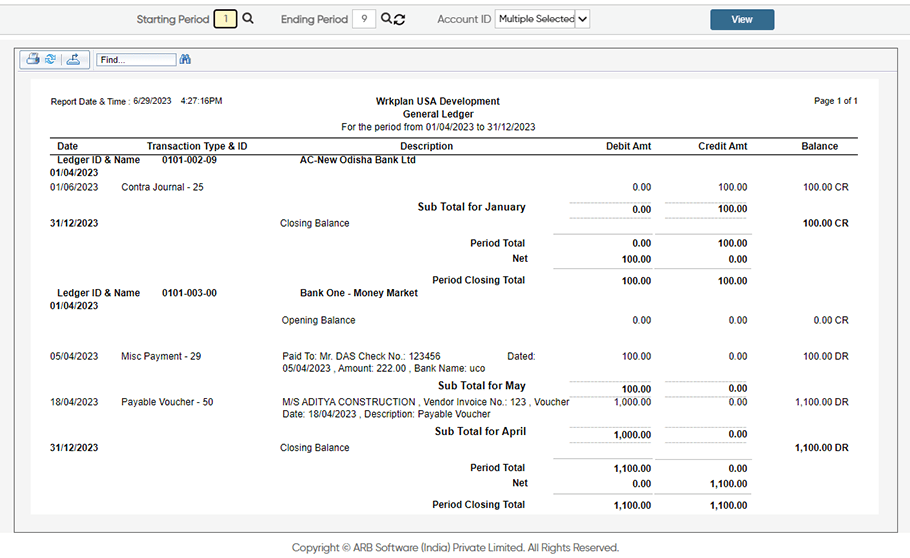This screenshot has width=910, height=558.
Task: Click the date '05/04/2023' in Misc Payment row
Action: coord(74,356)
